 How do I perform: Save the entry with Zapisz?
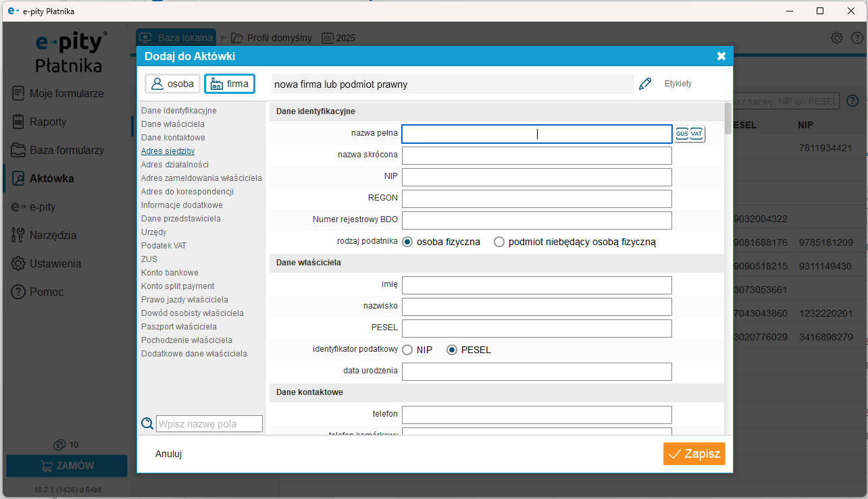pyautogui.click(x=694, y=454)
